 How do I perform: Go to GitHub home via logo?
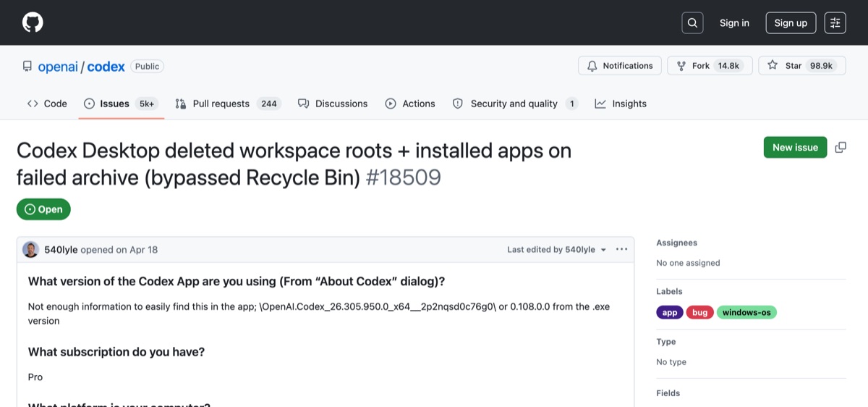point(33,22)
